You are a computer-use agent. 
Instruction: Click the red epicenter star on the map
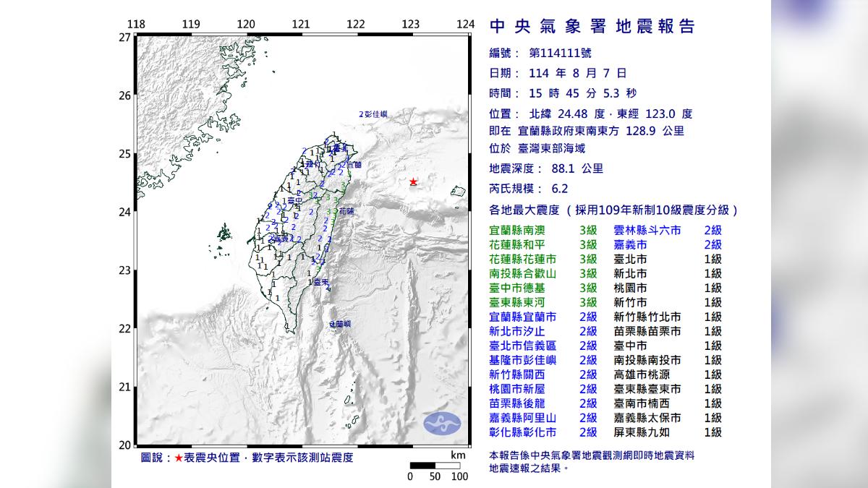(413, 181)
